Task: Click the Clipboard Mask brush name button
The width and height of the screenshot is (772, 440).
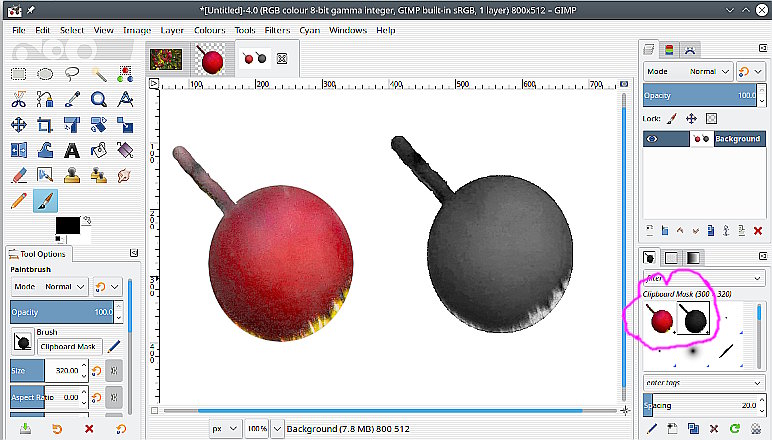Action: 69,347
